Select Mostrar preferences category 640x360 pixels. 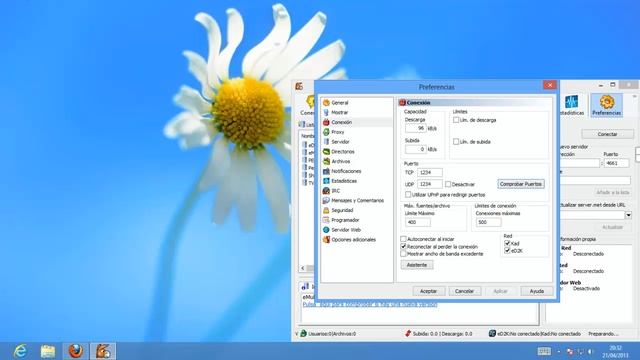[x=340, y=113]
